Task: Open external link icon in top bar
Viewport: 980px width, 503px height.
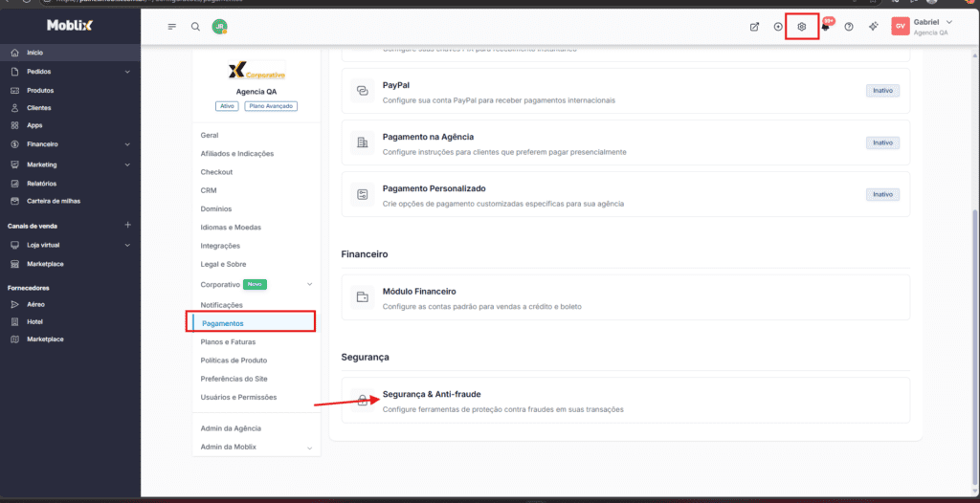Action: (x=754, y=27)
